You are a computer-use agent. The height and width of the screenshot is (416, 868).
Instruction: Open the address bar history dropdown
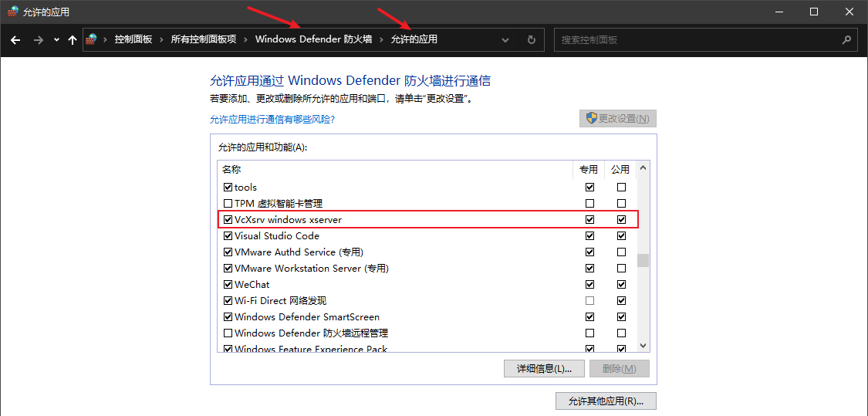coord(505,40)
